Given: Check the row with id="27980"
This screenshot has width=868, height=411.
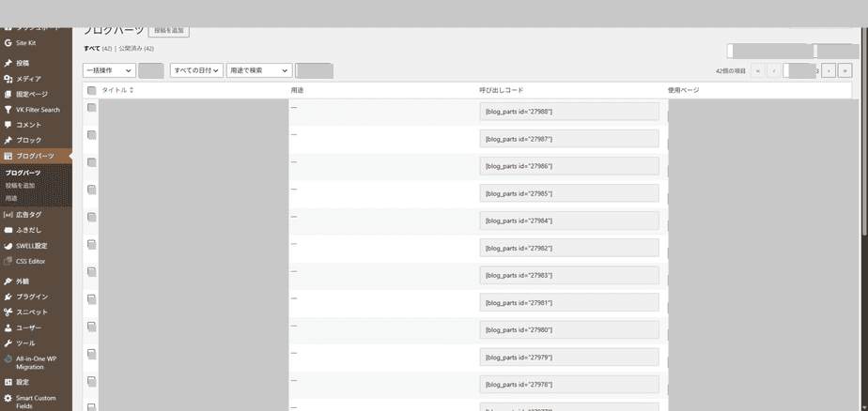Looking at the screenshot, I should click(x=92, y=327).
